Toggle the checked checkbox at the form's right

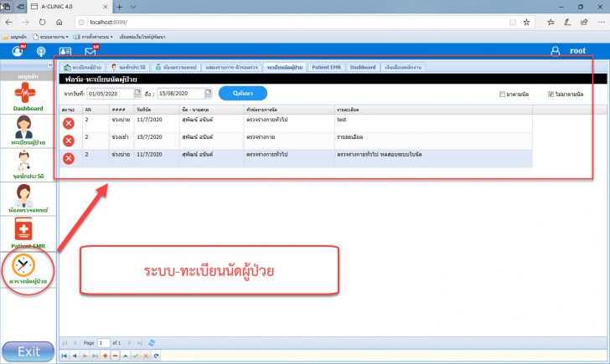(551, 94)
